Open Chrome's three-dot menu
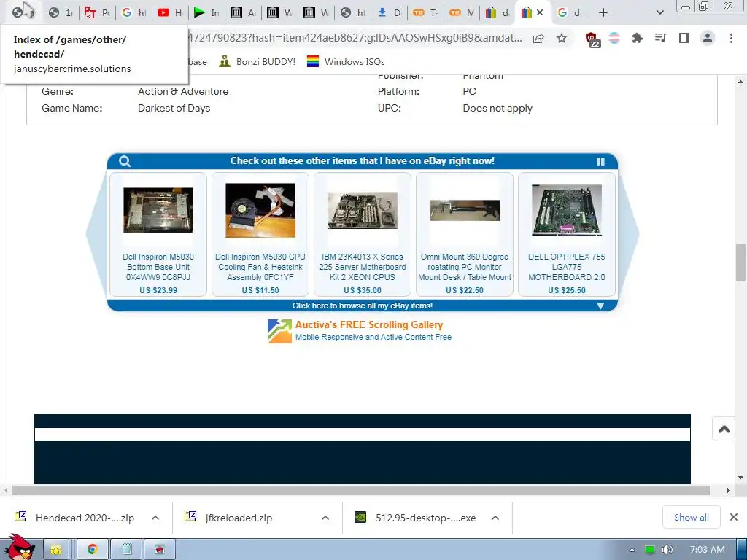Screen dimensions: 747x560 (731, 38)
